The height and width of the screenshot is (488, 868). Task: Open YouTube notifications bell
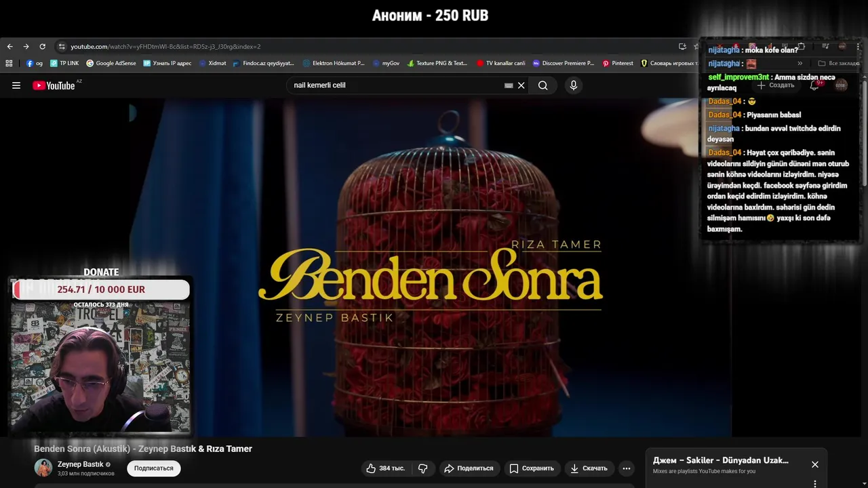click(x=814, y=85)
